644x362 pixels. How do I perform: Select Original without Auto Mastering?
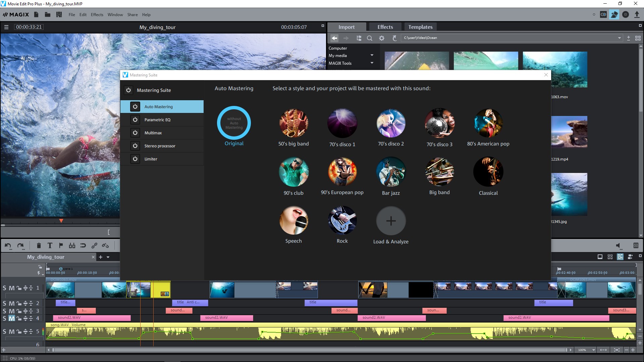point(234,123)
